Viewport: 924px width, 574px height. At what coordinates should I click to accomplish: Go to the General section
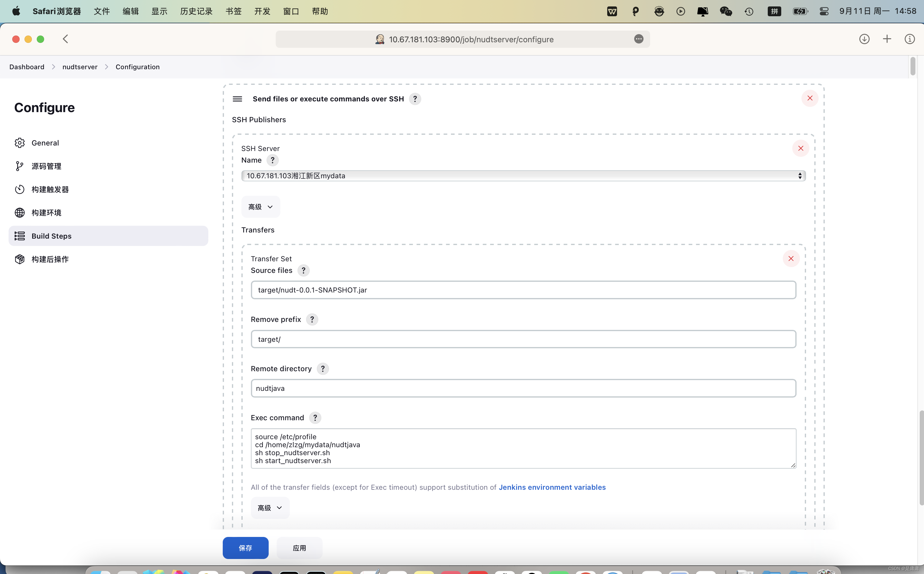coord(45,143)
